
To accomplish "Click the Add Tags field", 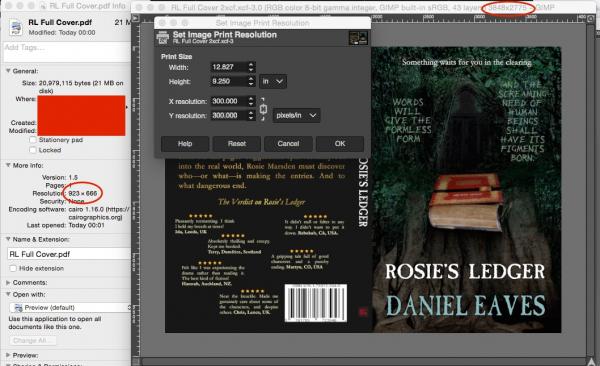I will click(x=67, y=52).
